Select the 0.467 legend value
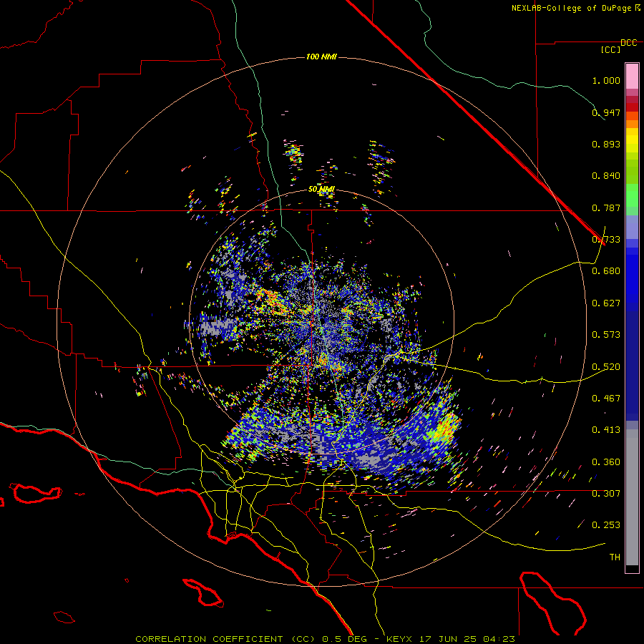The width and height of the screenshot is (644, 644). click(x=606, y=399)
